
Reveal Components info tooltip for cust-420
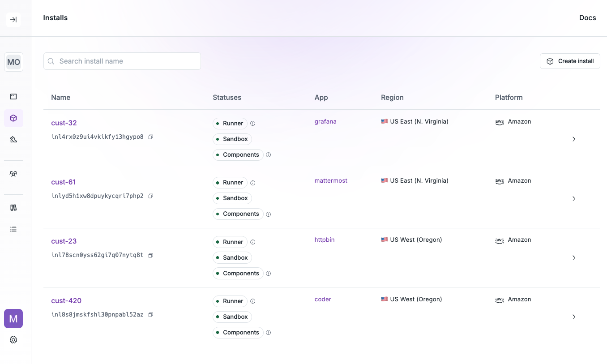[x=268, y=332]
